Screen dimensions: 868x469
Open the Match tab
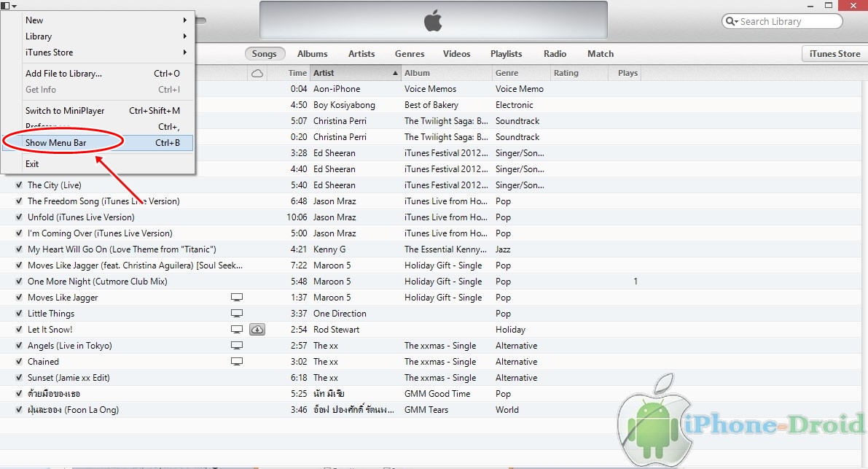tap(601, 54)
